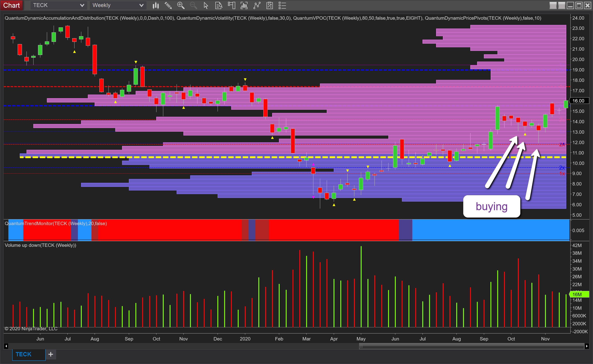
Task: Open the Chart Trader panel icon
Action: click(x=232, y=5)
